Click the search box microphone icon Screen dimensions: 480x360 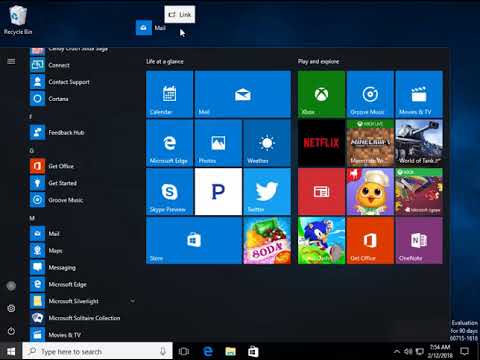[163, 351]
